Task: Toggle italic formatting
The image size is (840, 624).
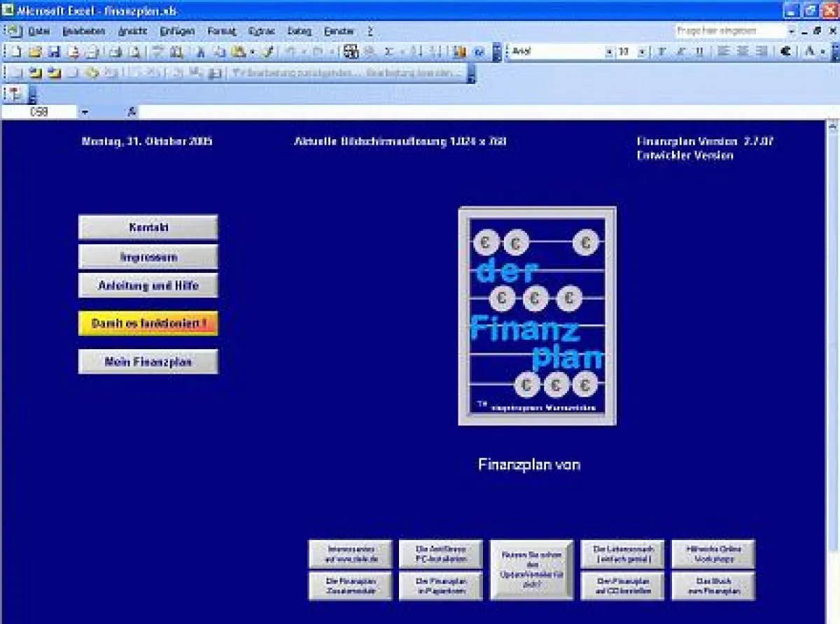Action: 680,52
